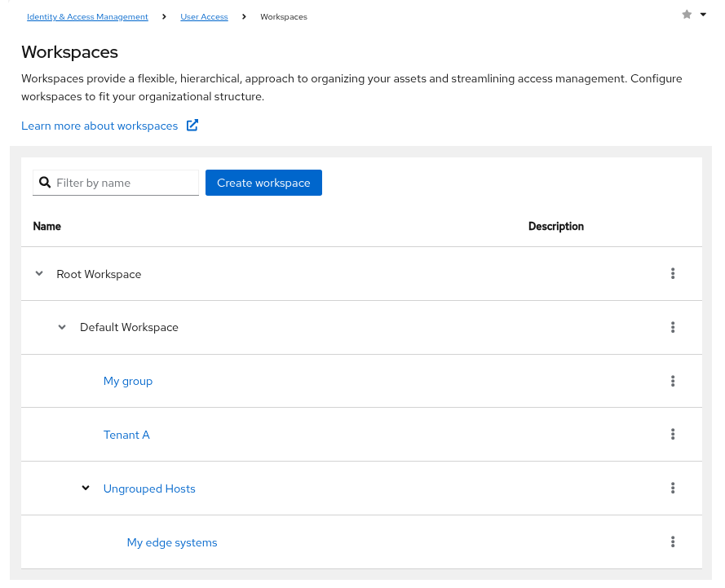Collapse the Default Workspace tree row
The width and height of the screenshot is (725, 588).
(62, 328)
